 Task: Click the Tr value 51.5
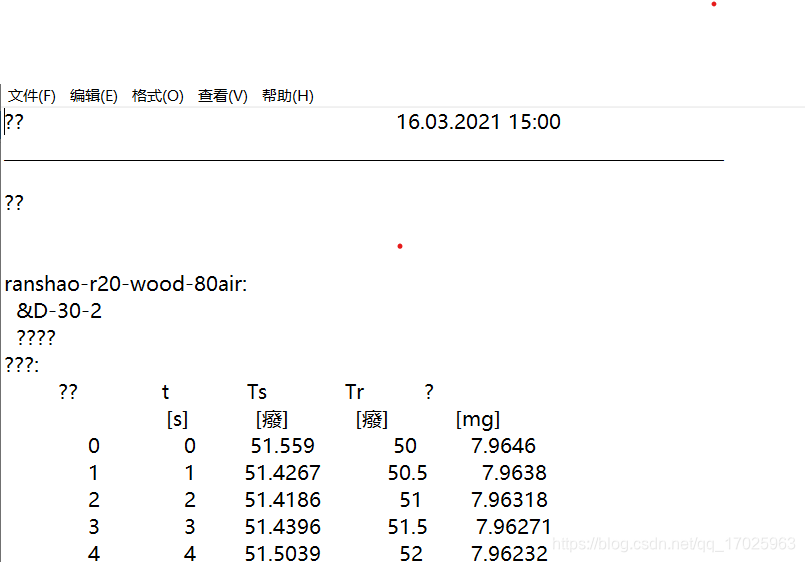pyautogui.click(x=407, y=527)
